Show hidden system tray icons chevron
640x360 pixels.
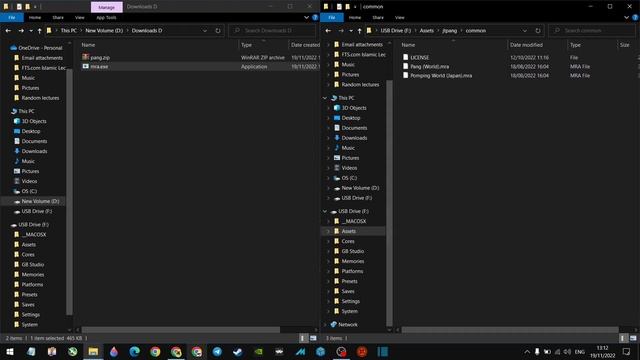[527, 351]
